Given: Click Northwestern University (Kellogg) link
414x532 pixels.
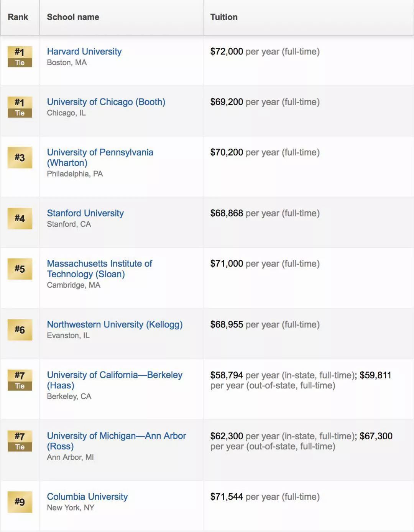Looking at the screenshot, I should click(x=115, y=325).
